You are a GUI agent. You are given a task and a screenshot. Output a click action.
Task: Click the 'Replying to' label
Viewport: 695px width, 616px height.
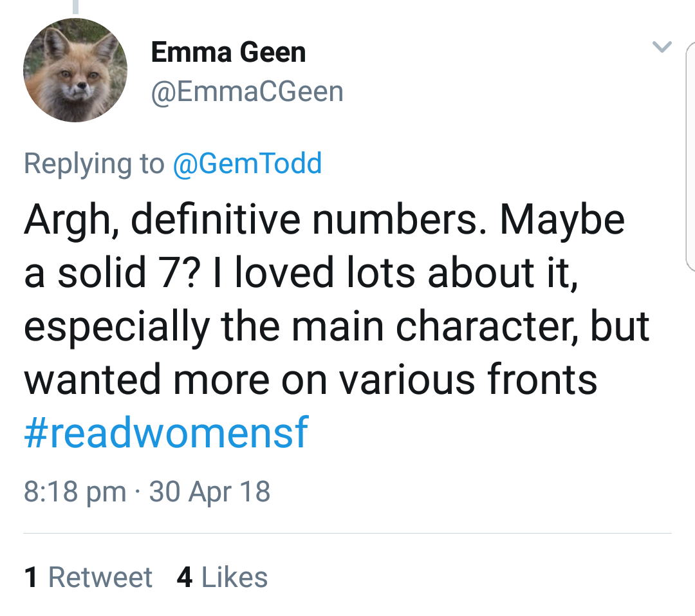[94, 163]
